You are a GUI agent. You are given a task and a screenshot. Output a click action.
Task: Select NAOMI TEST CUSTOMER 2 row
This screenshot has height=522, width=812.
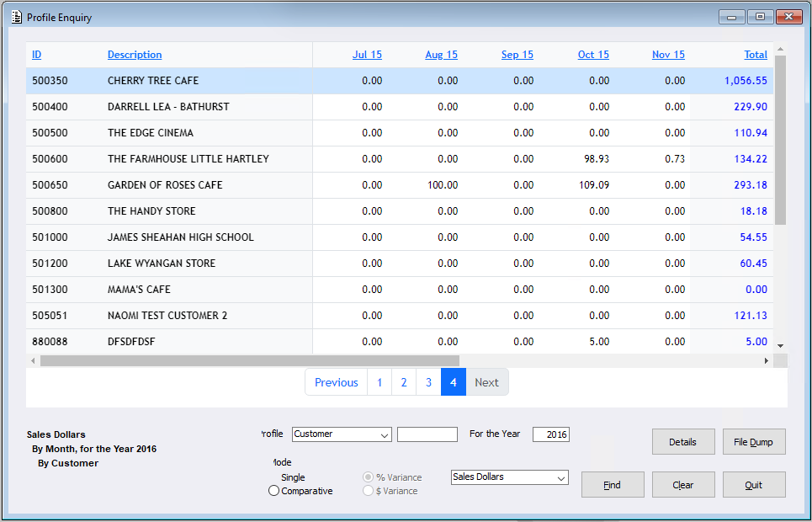[399, 315]
